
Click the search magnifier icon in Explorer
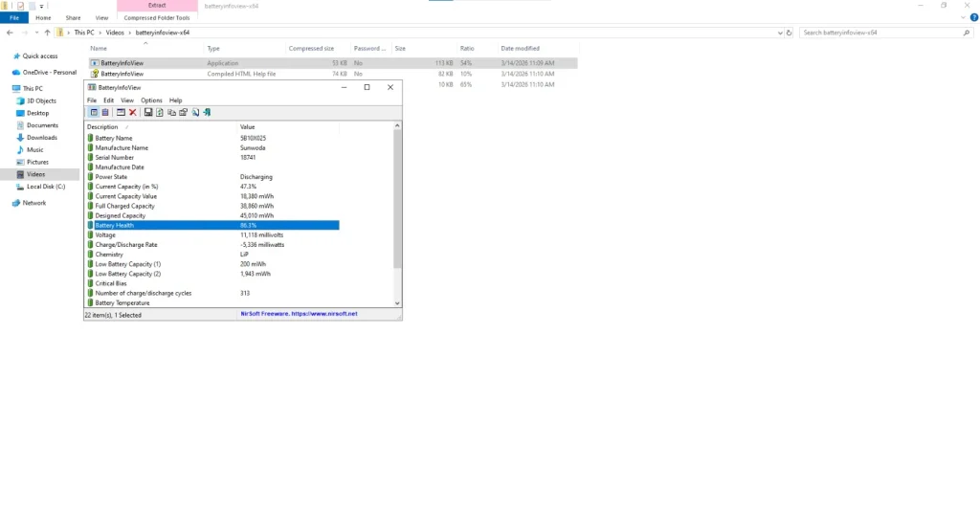tap(967, 33)
